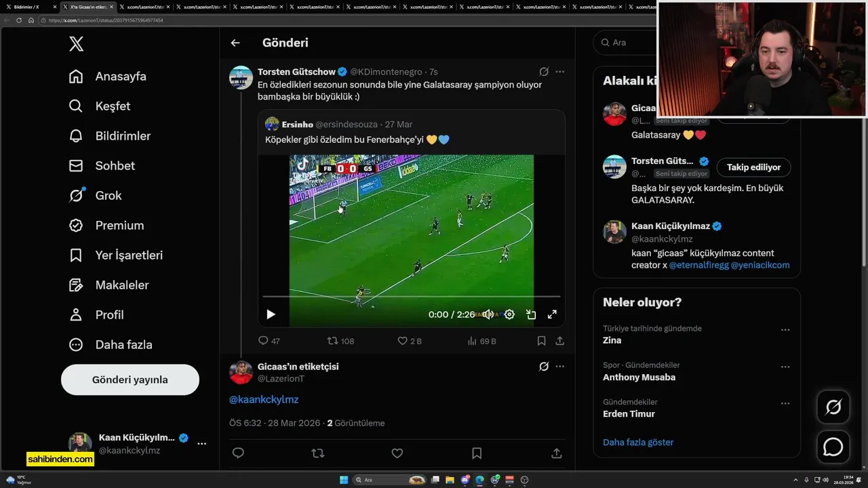
Task: Like the LazerionT post
Action: [x=397, y=453]
